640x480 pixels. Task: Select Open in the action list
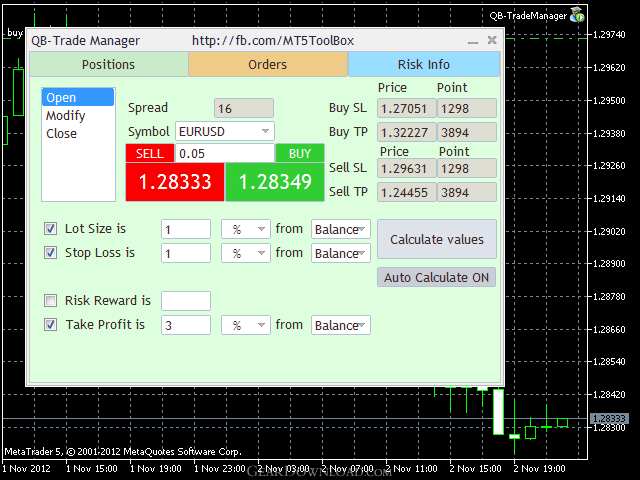pos(78,98)
